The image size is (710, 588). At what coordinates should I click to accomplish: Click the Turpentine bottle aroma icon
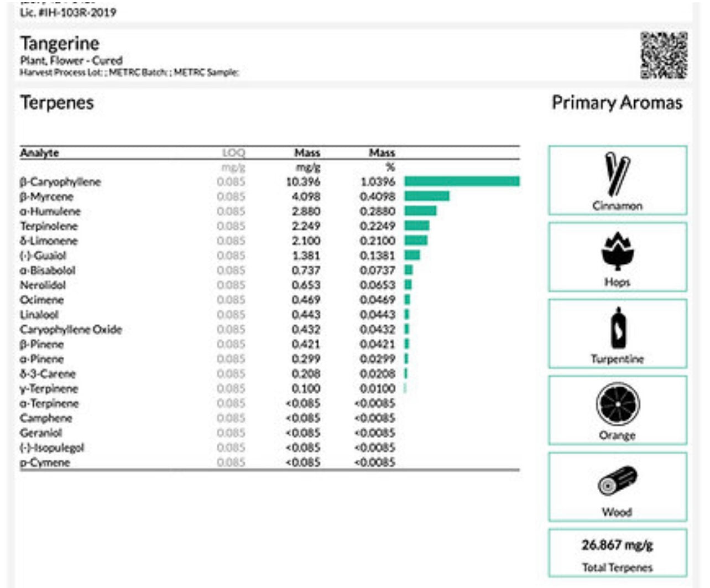point(617,328)
